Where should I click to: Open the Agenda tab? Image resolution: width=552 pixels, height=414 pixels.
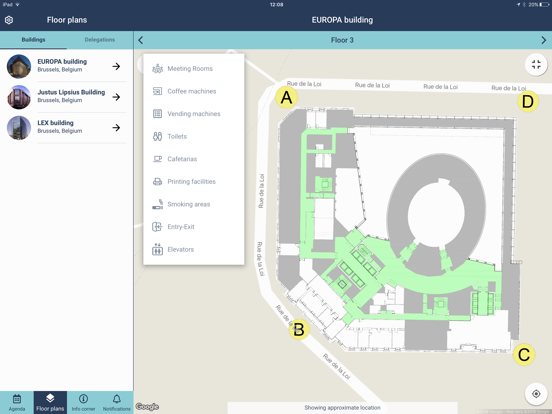coord(17,402)
